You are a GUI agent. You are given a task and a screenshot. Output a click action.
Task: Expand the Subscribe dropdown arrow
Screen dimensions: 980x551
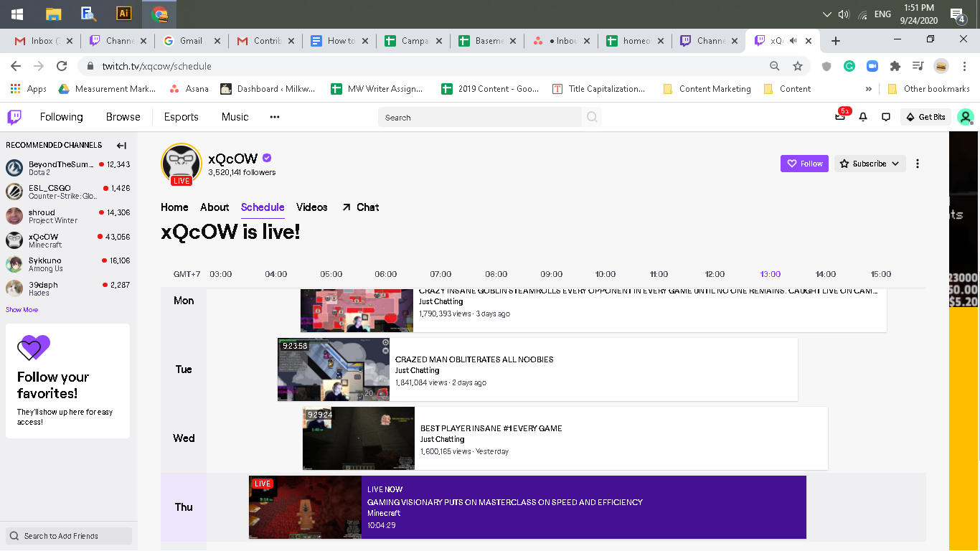pyautogui.click(x=895, y=164)
